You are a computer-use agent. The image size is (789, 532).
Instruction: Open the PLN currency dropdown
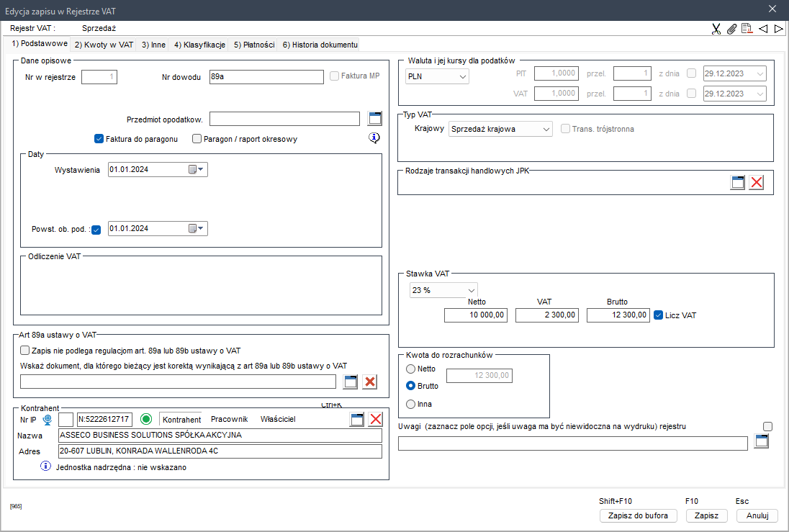point(437,76)
